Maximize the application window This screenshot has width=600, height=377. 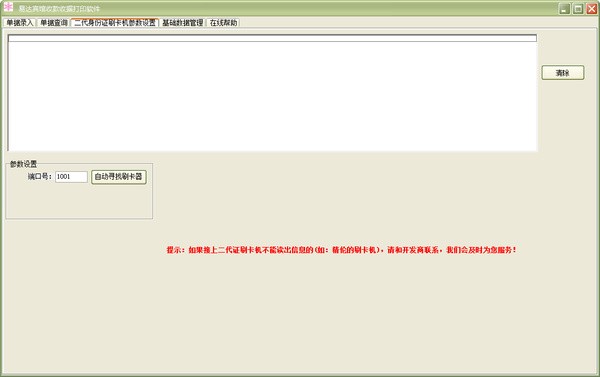tap(578, 8)
